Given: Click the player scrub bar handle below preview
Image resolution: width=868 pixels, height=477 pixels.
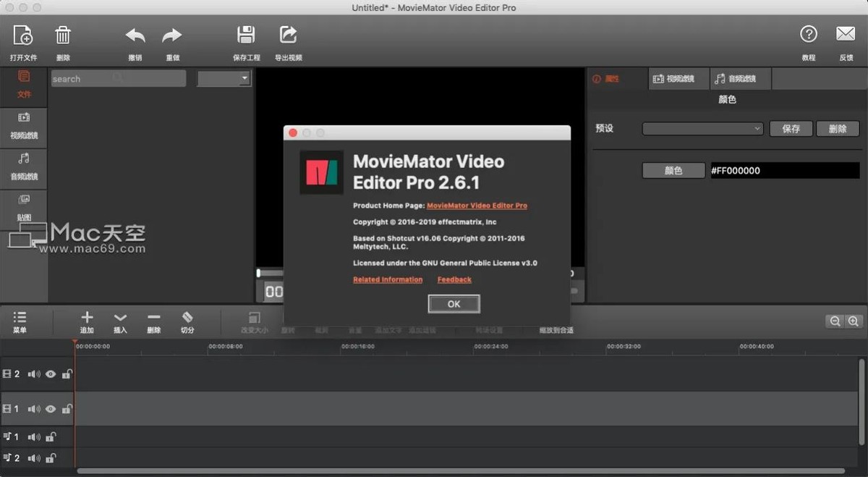Looking at the screenshot, I should tap(258, 274).
